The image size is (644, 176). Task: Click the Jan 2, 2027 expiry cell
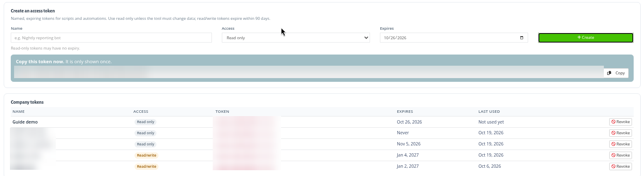point(408,166)
